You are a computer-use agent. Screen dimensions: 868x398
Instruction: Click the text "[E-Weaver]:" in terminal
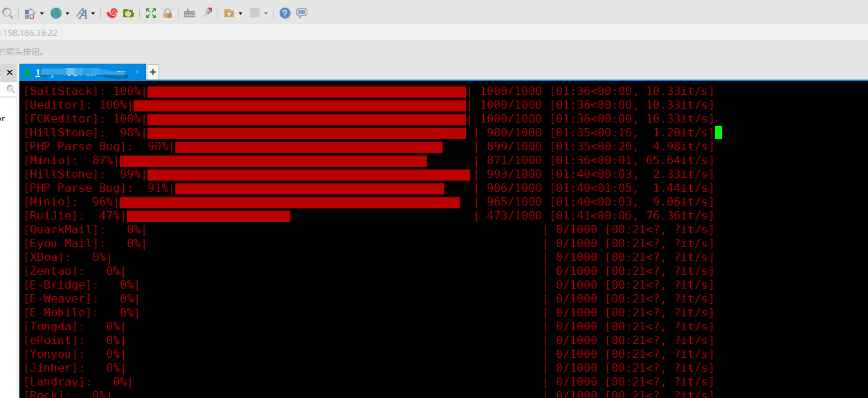point(62,299)
